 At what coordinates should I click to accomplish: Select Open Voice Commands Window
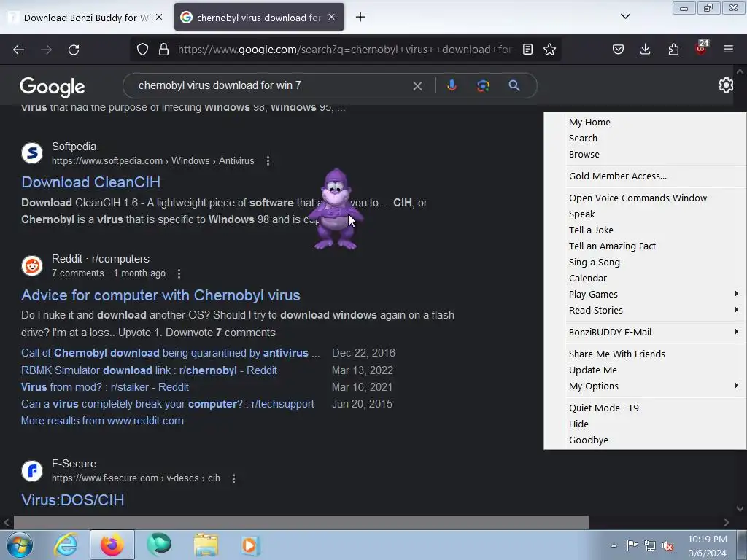pyautogui.click(x=638, y=198)
